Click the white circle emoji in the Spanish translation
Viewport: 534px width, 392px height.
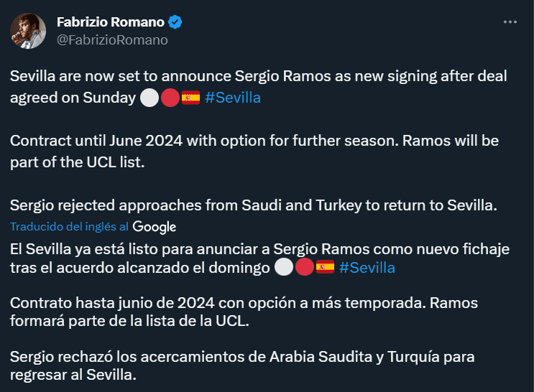click(284, 268)
